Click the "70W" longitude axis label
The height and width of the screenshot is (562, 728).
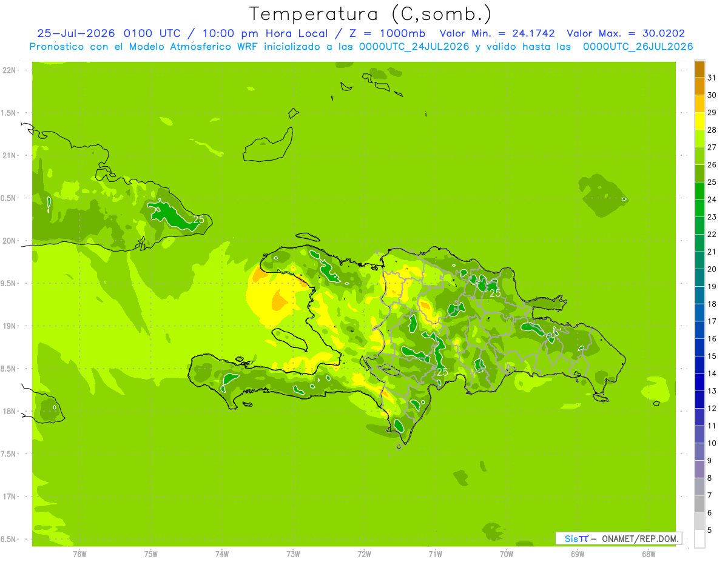pyautogui.click(x=506, y=554)
